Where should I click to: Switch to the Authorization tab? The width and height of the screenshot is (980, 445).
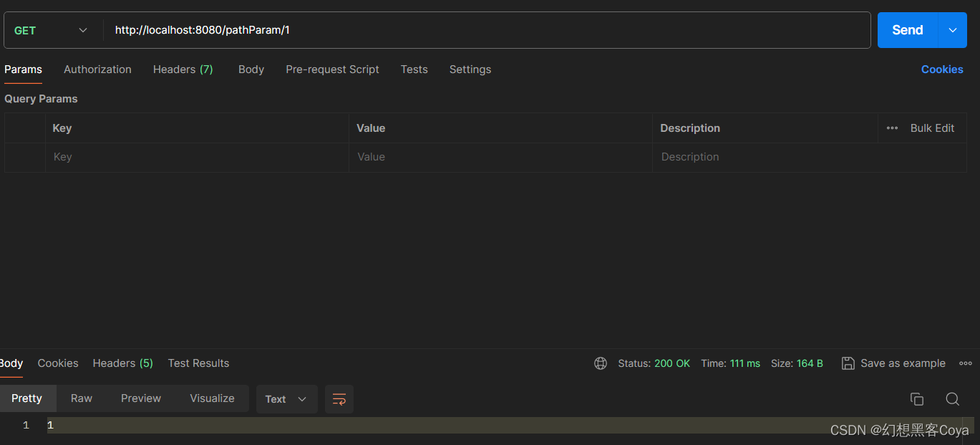[x=97, y=70]
